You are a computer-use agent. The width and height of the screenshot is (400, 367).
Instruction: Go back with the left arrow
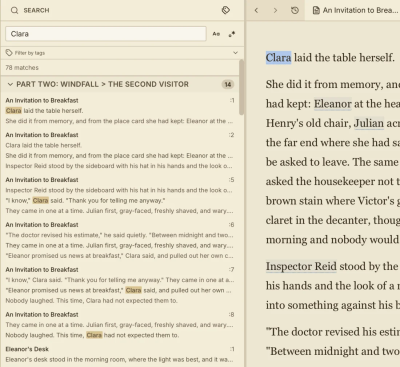coord(256,10)
